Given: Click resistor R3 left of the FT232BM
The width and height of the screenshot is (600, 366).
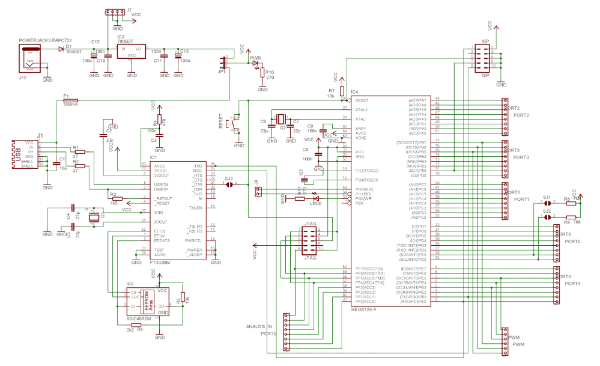Looking at the screenshot, I should [116, 199].
